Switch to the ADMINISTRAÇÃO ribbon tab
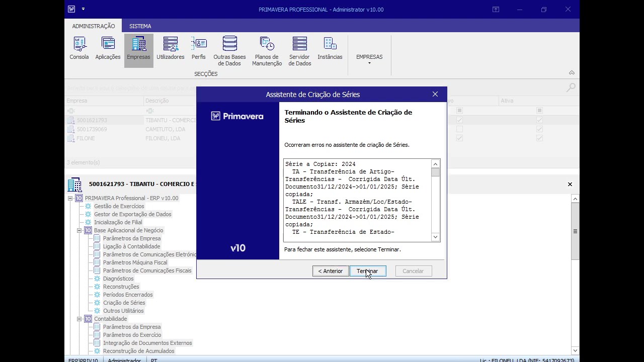The width and height of the screenshot is (644, 362). pyautogui.click(x=94, y=26)
